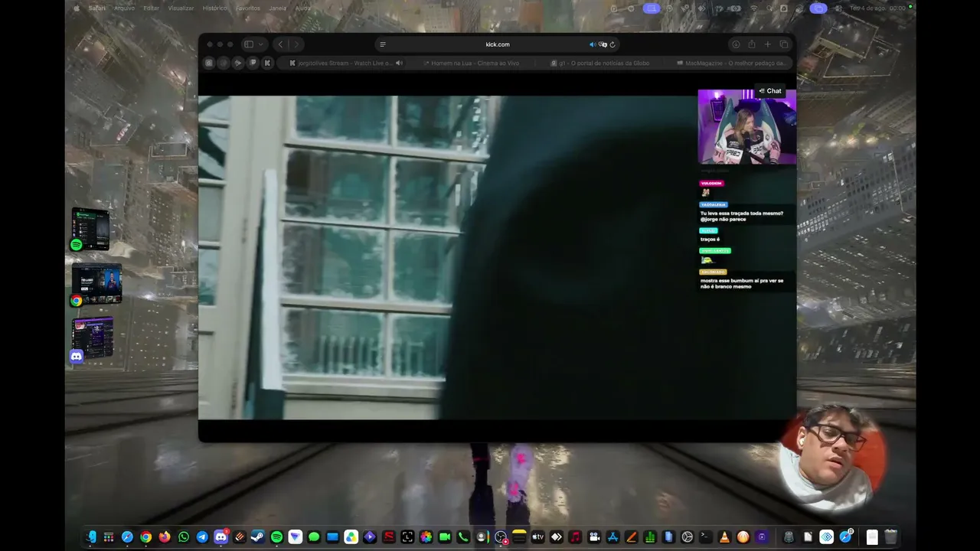Viewport: 980px width, 551px height.
Task: Open WhatsApp from the Dock
Action: pos(184,537)
